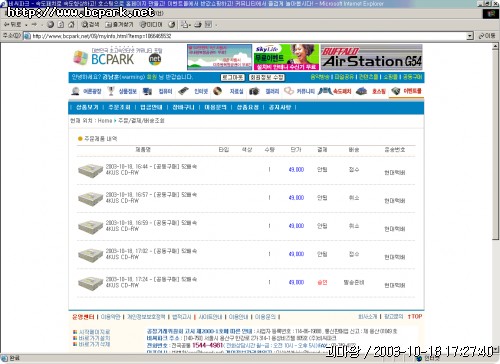Click the Edit page icon in toolbar
Screen dimensions: 500x364
(208, 24)
